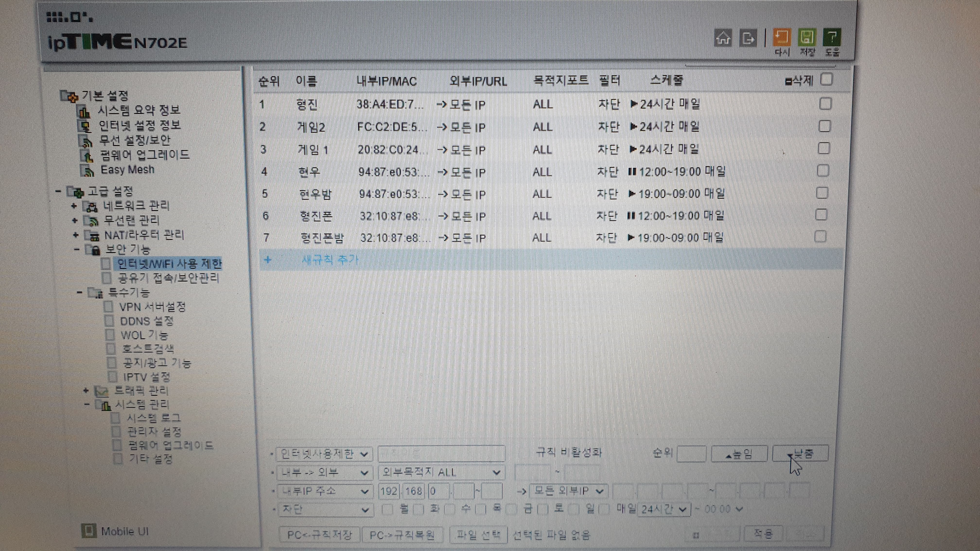
Task: Click the home icon in header
Action: (x=723, y=38)
